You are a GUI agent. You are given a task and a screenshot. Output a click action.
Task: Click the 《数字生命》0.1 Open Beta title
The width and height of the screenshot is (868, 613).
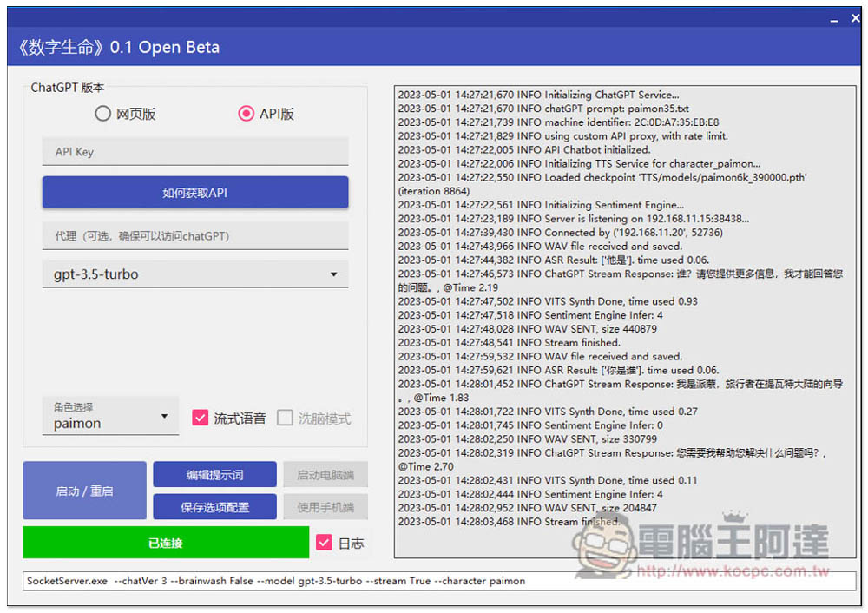[x=118, y=47]
